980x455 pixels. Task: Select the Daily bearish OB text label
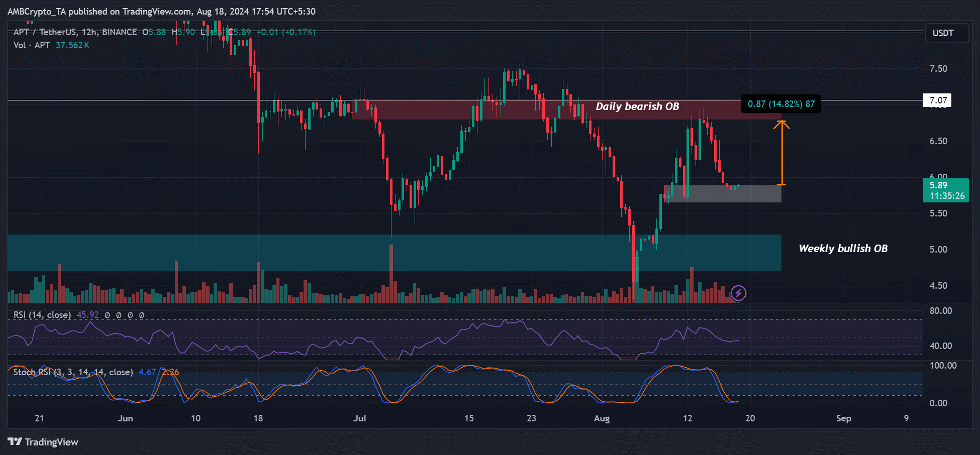(637, 106)
